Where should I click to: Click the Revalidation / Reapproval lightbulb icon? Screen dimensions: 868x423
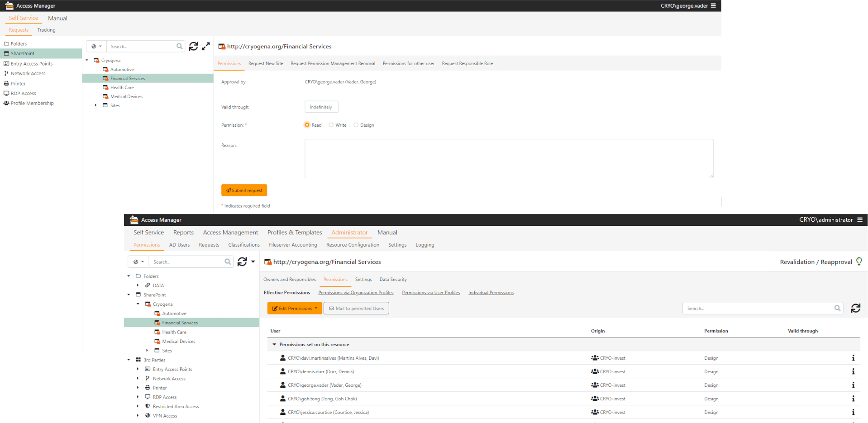click(859, 261)
